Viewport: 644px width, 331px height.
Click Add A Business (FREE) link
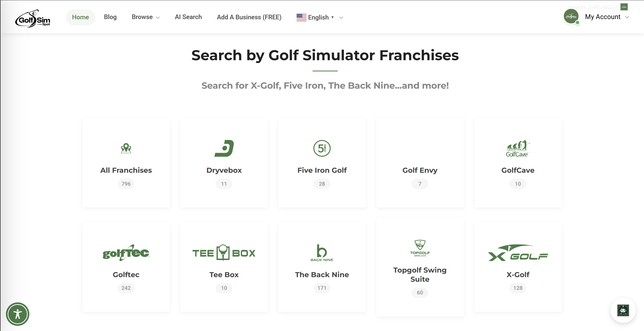tap(249, 17)
